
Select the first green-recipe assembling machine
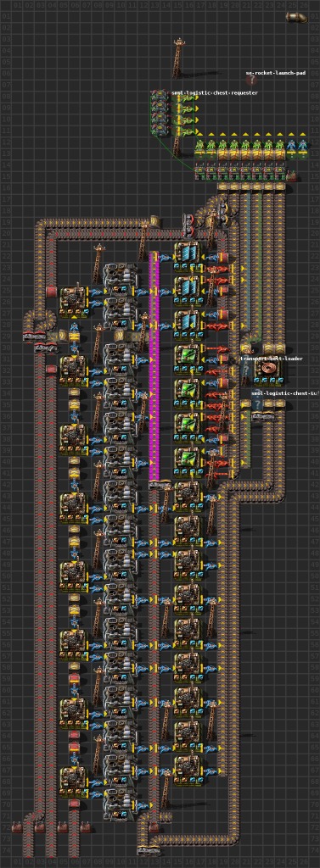point(188,359)
